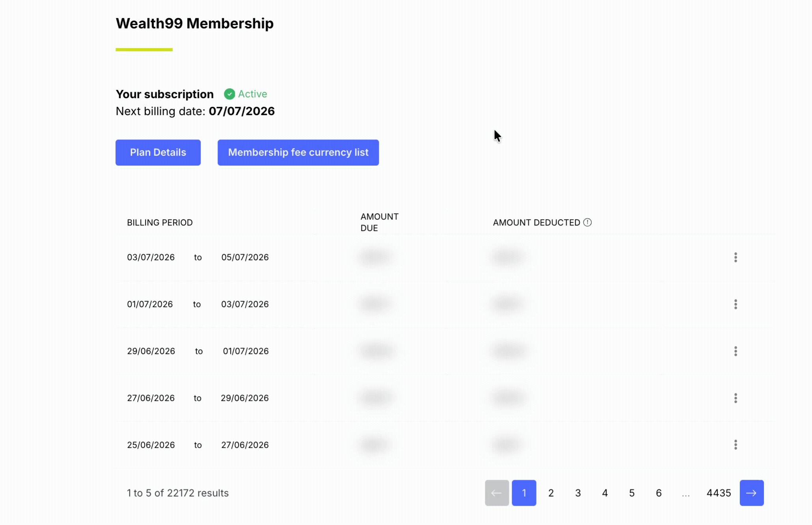Click the green Active status checkmark
The width and height of the screenshot is (812, 525).
click(x=229, y=94)
